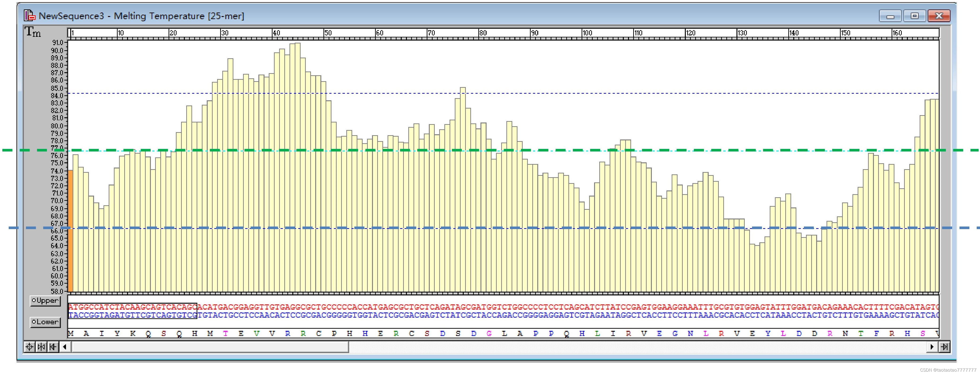Click ruler mark 130
The height and width of the screenshot is (374, 980).
pos(743,33)
